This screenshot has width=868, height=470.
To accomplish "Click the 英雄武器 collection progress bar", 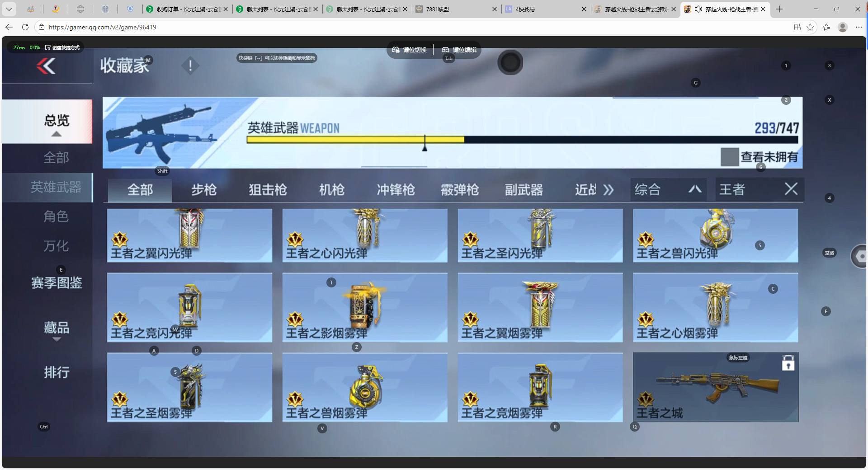I will 522,140.
